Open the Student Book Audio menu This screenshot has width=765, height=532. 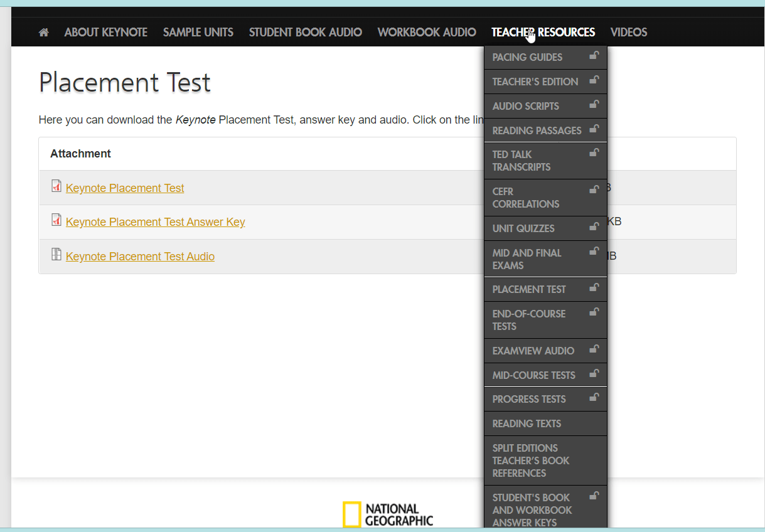pos(305,33)
